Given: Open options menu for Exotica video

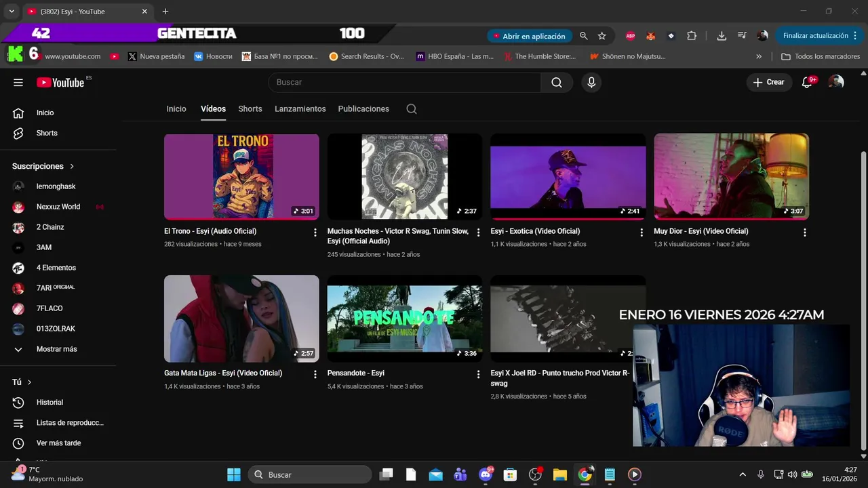Looking at the screenshot, I should click(x=642, y=232).
